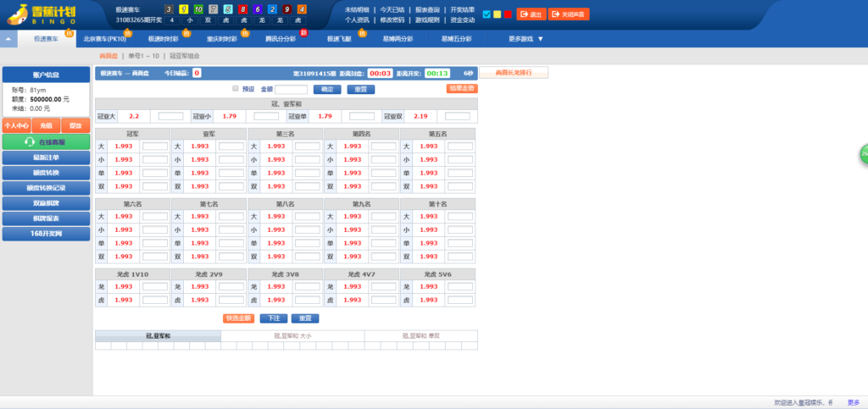Open the 两面长龙排行 panel
Image resolution: width=868 pixels, height=409 pixels.
(x=514, y=73)
